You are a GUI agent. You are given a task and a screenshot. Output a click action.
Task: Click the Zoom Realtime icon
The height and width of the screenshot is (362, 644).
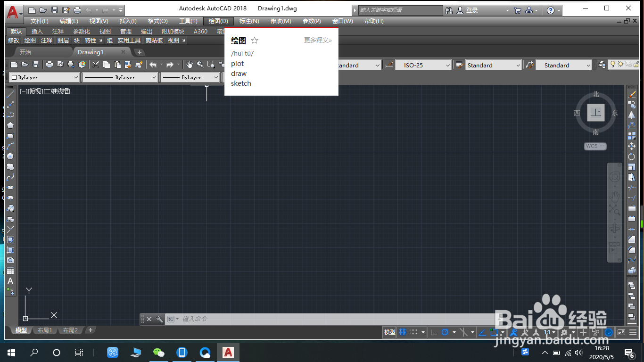coord(200,65)
